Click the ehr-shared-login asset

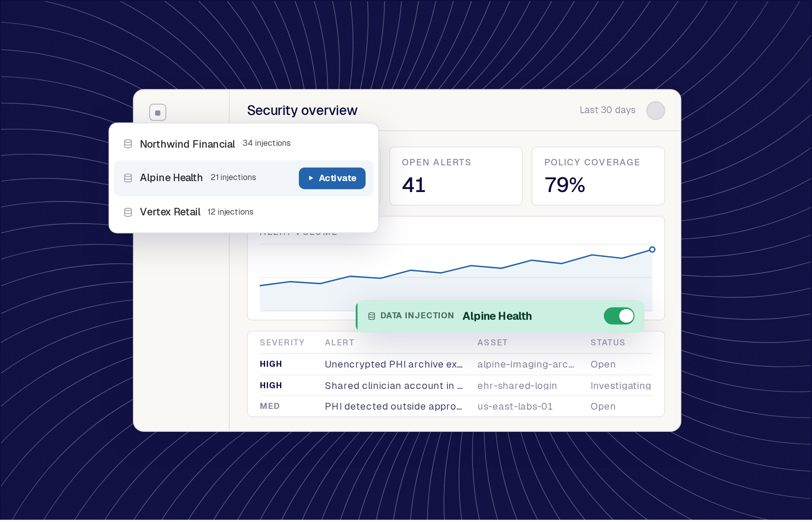tap(517, 386)
